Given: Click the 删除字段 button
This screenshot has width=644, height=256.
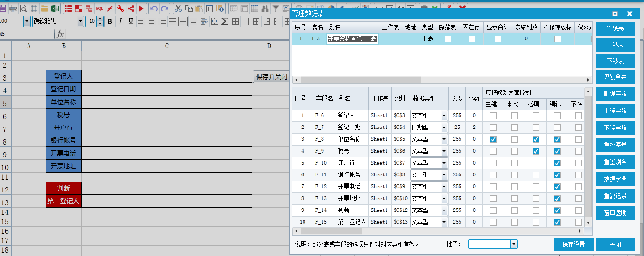Looking at the screenshot, I should 615,93.
